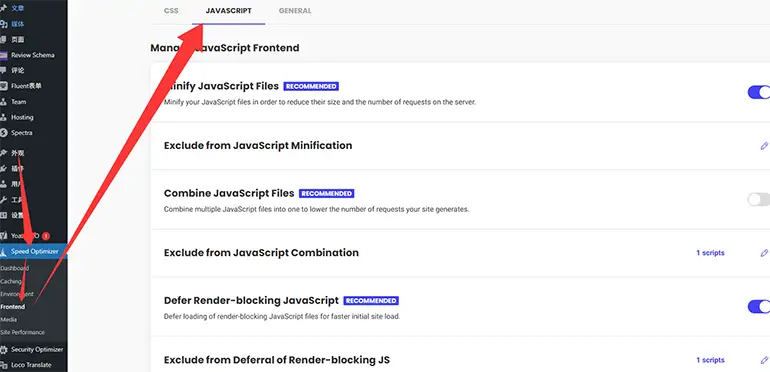Open the 文章 (Posts) pin icon
This screenshot has height=372, width=770.
4,8
